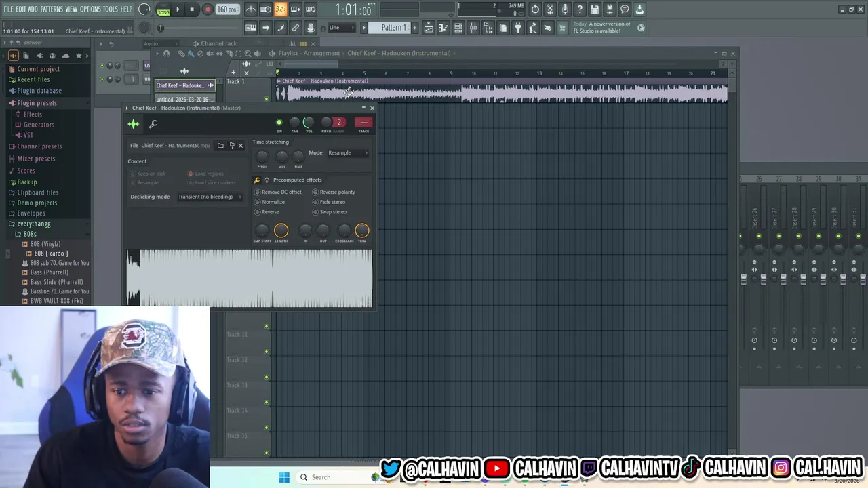Toggle the 3-2-1 countdown before recording icon
Viewport: 868px width, 488px height.
point(280,9)
